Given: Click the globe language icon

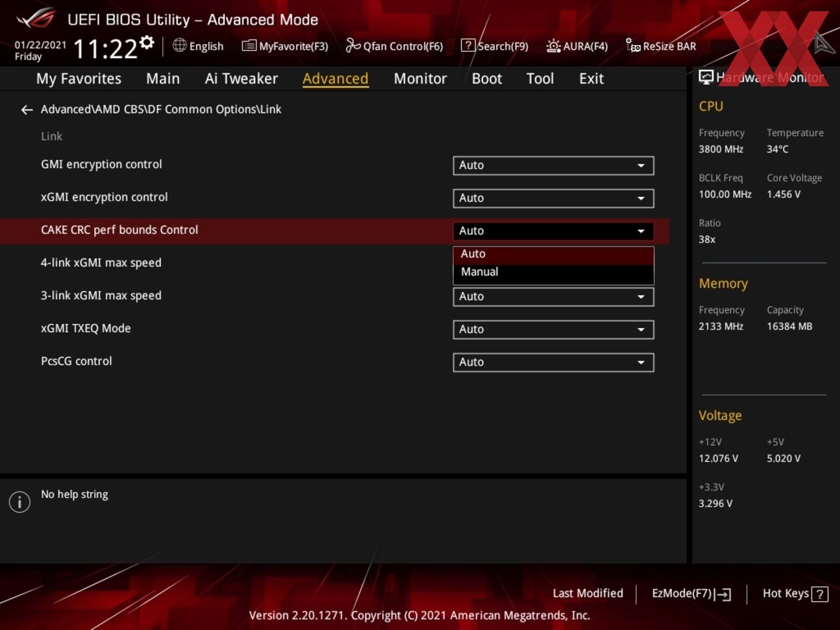Looking at the screenshot, I should pyautogui.click(x=179, y=45).
